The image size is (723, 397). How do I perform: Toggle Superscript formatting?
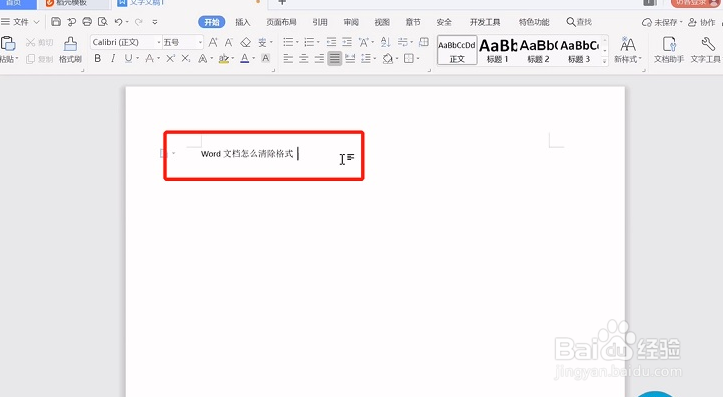point(170,58)
